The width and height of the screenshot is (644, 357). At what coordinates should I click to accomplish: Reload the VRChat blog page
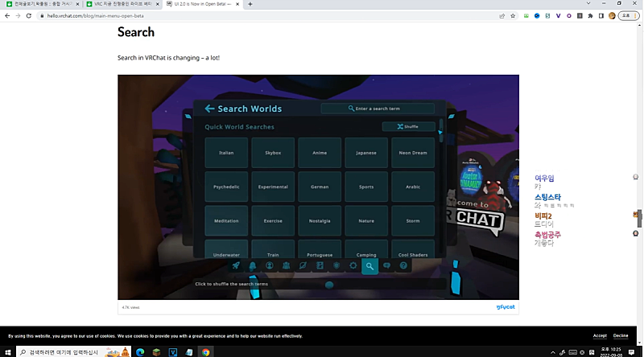pos(29,16)
